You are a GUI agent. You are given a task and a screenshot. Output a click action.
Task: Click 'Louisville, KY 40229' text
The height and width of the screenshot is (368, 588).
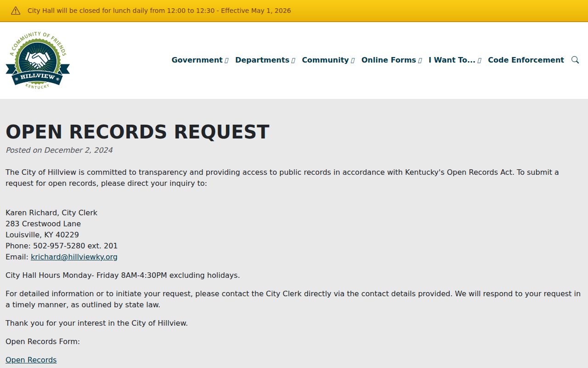pyautogui.click(x=42, y=235)
